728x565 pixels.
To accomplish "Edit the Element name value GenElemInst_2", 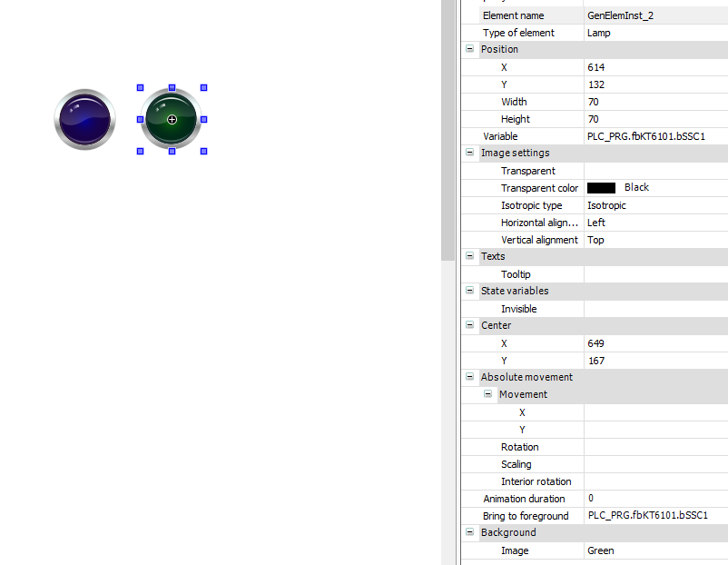I will [655, 15].
